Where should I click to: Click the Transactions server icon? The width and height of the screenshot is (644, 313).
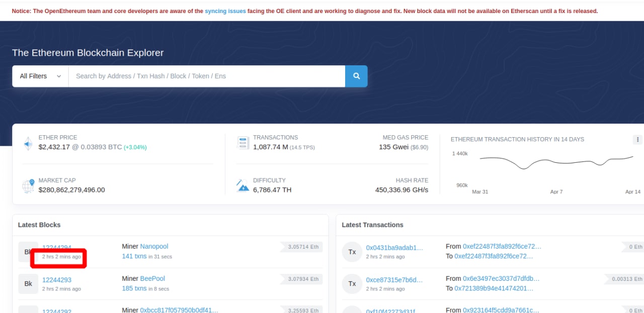pos(243,143)
